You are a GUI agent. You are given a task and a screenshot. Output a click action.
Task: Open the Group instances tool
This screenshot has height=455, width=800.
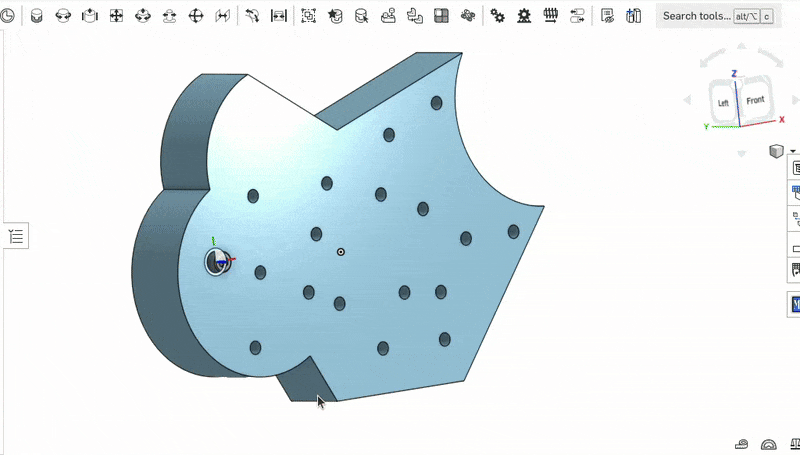tap(308, 16)
